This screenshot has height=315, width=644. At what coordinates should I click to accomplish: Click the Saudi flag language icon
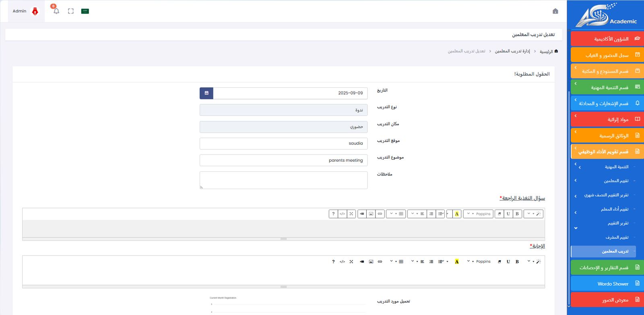click(85, 11)
